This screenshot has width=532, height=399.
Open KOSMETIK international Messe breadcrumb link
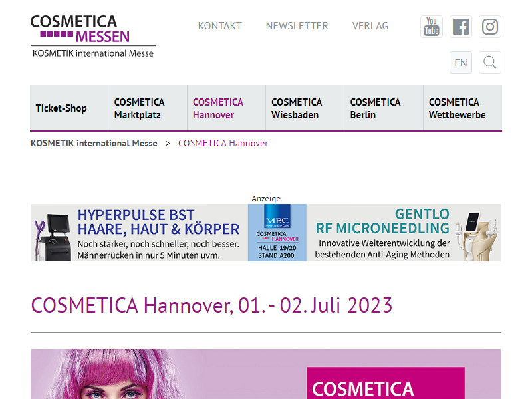point(94,143)
